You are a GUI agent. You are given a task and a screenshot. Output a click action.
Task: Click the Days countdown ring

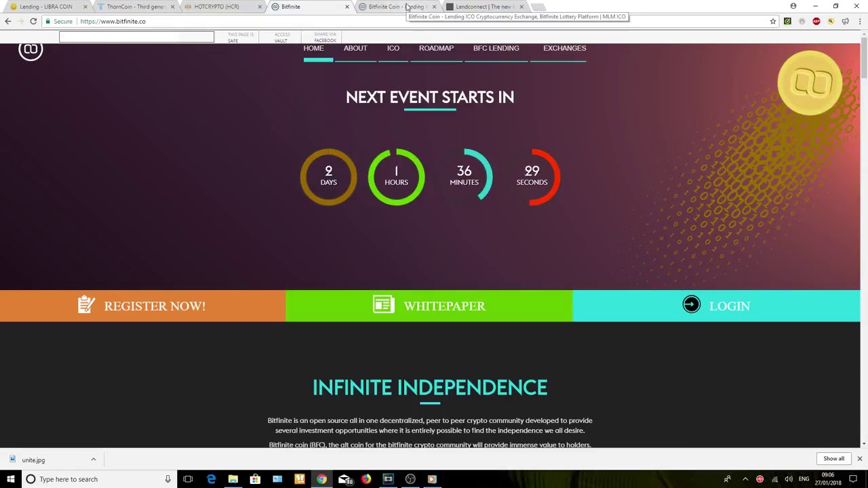point(328,176)
